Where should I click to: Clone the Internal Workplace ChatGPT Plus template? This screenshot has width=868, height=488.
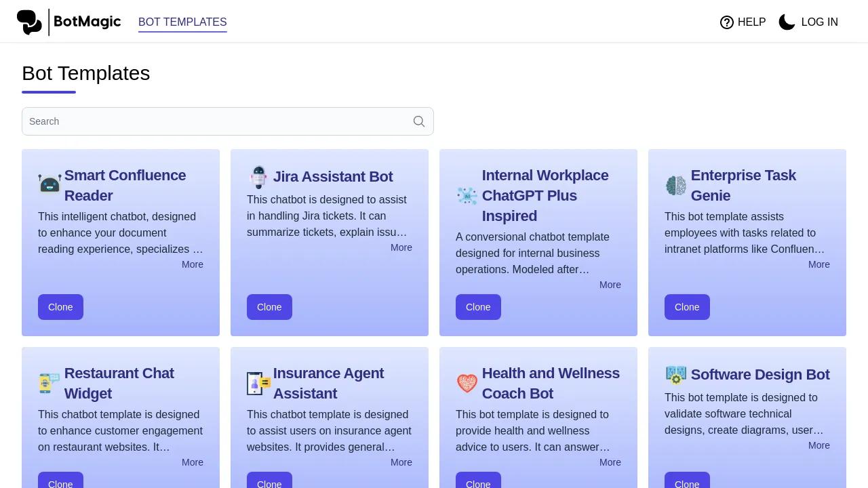tap(478, 307)
